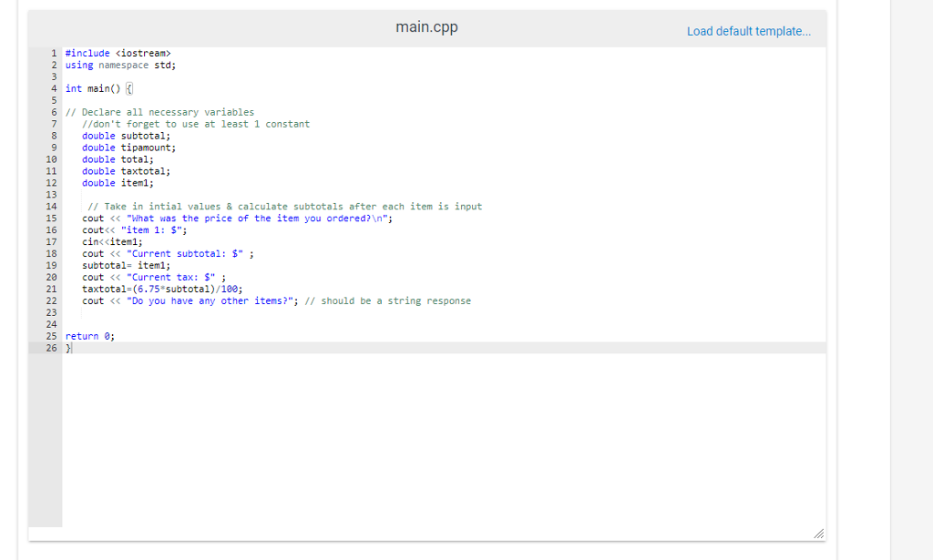Place cursor on the using namespace std line

tap(119, 65)
